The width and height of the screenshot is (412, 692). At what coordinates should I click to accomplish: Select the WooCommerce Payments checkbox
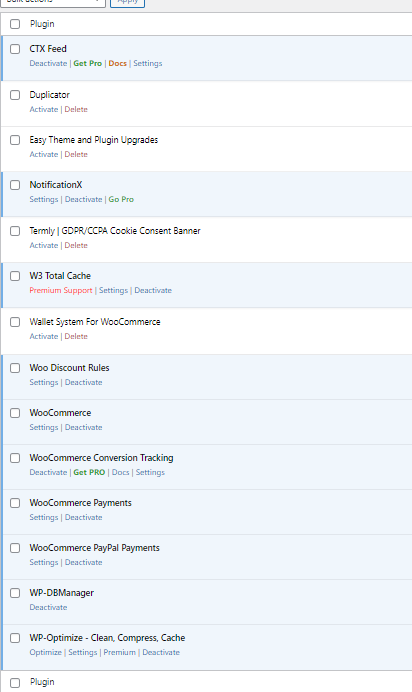(15, 502)
